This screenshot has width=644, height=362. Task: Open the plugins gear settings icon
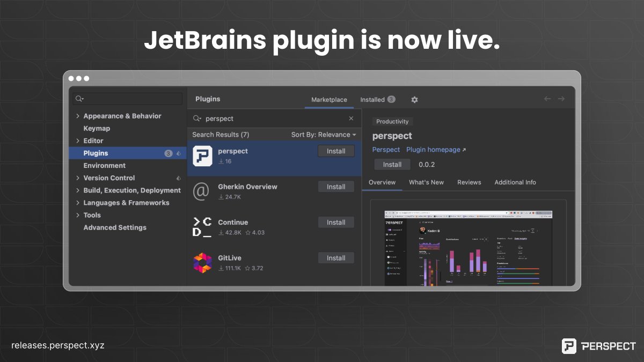[414, 100]
